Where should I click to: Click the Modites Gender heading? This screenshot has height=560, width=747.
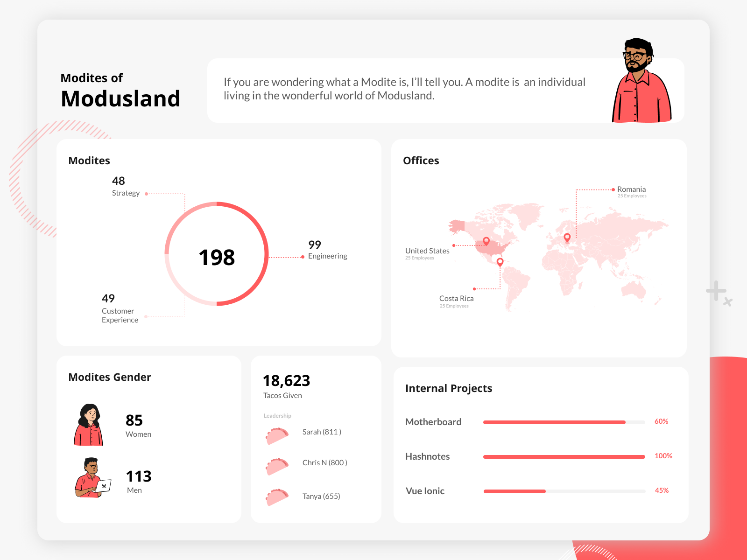(x=110, y=377)
